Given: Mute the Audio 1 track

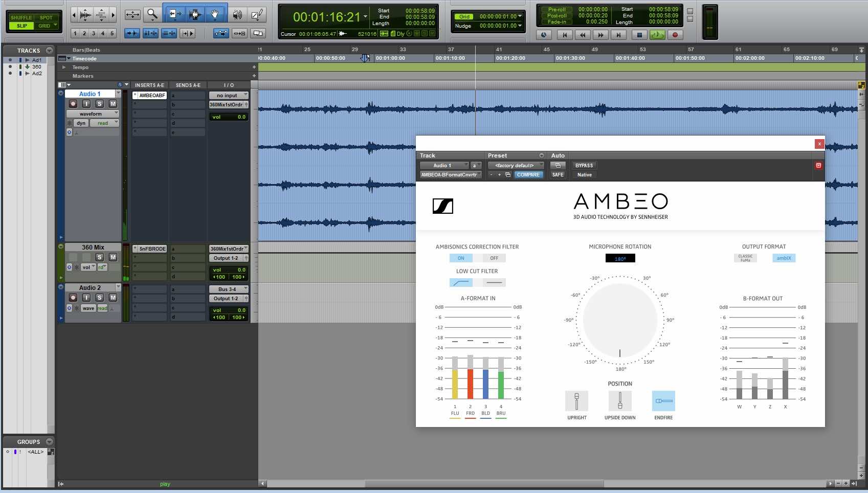Looking at the screenshot, I should tap(113, 104).
